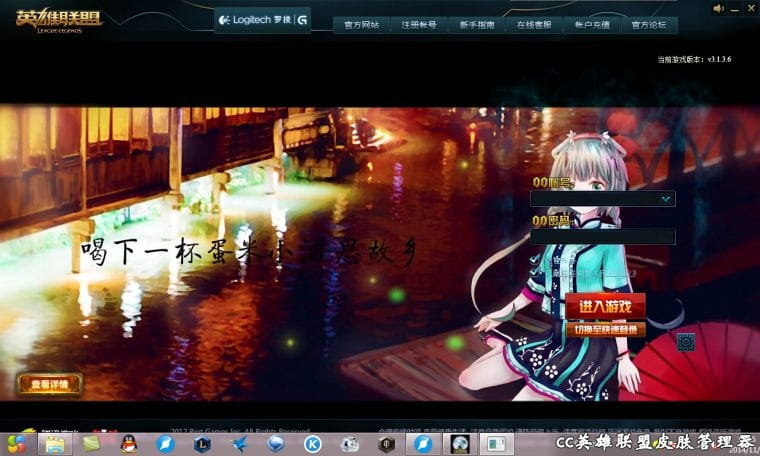Open the QR code login icon
760x456 pixels.
pos(685,342)
